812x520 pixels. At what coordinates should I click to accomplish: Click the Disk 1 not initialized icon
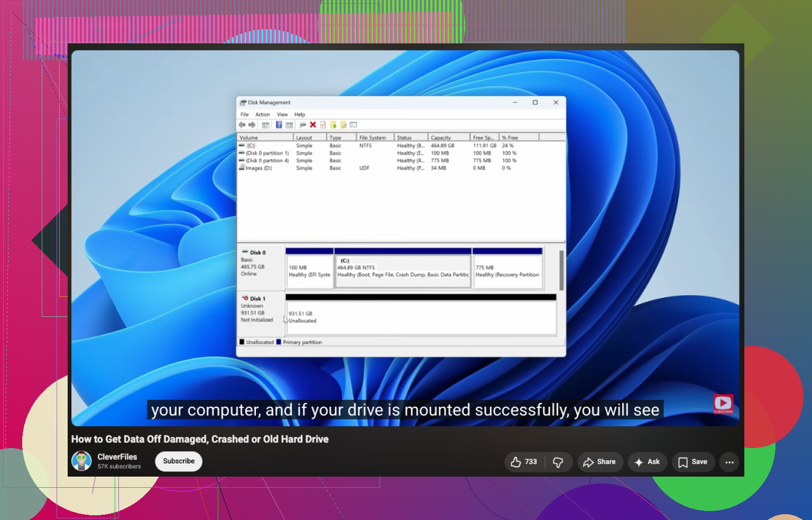click(x=245, y=298)
